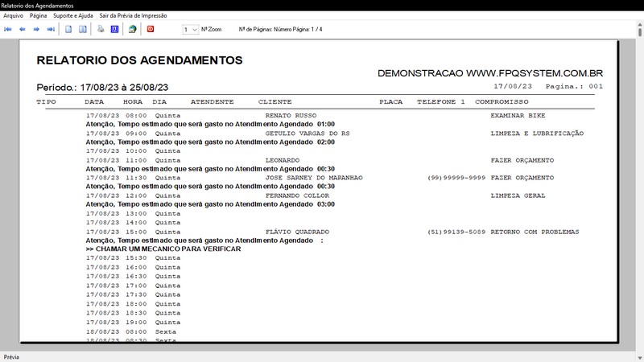
Task: Go to the first page arrow
Action: [x=8, y=29]
